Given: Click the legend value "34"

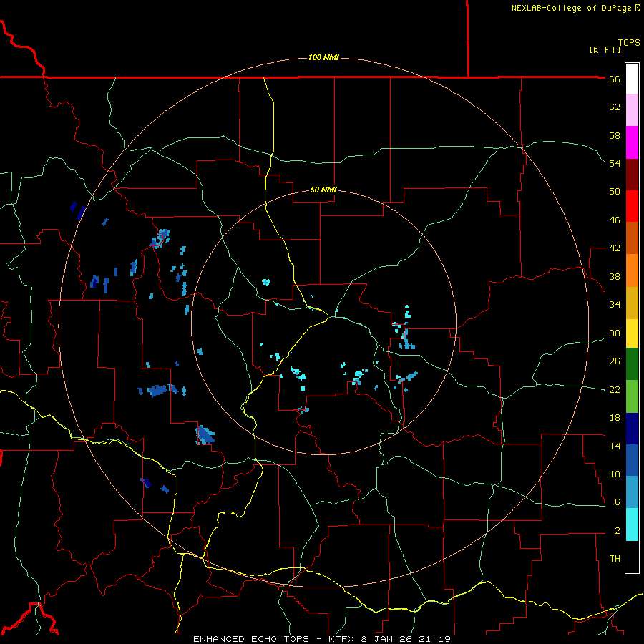Looking at the screenshot, I should 615,305.
